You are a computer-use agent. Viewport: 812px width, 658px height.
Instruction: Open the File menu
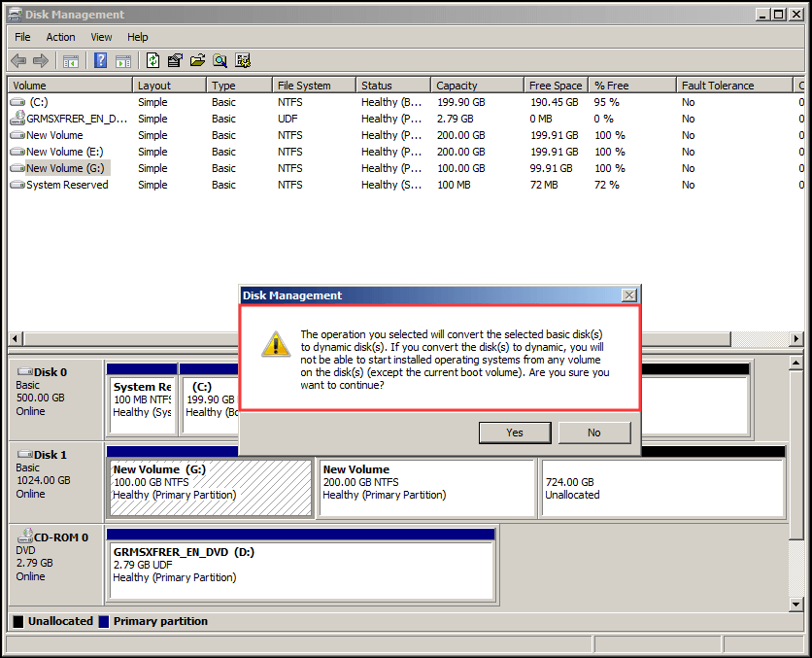(x=22, y=37)
